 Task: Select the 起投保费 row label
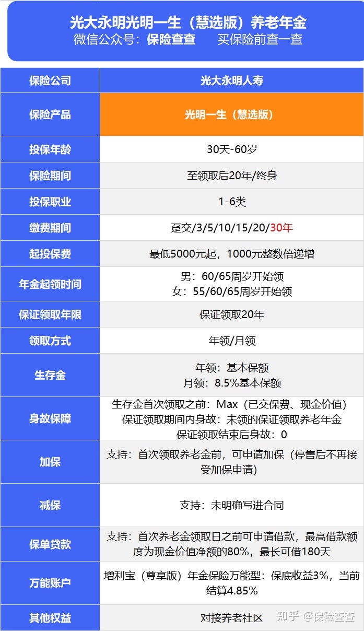coord(50,254)
